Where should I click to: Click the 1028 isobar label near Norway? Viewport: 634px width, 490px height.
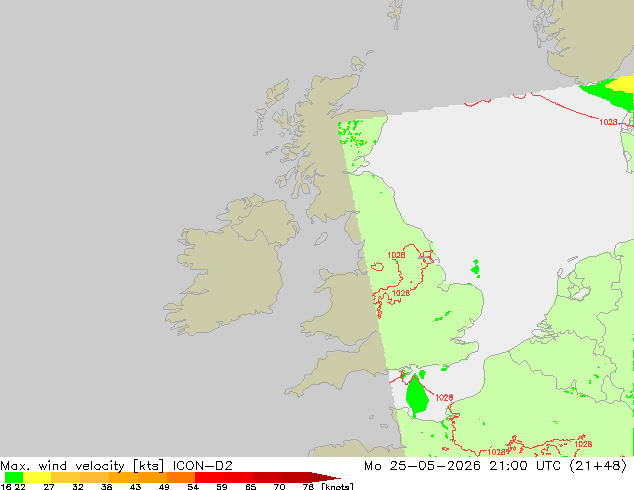[608, 122]
